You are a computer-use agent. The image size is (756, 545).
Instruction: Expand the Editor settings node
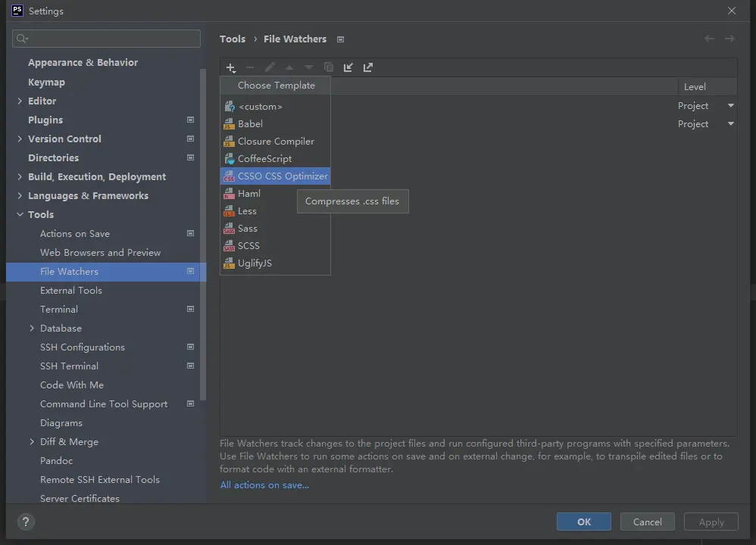click(20, 101)
